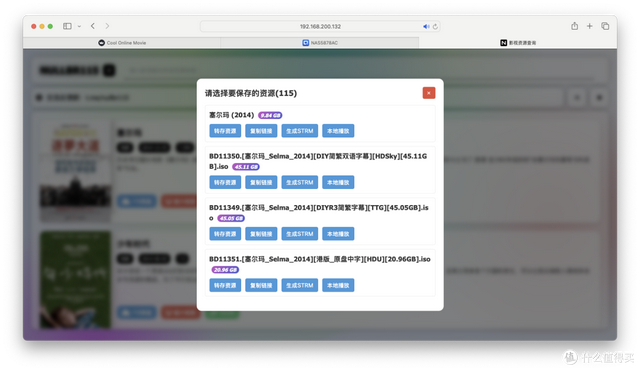Close the resource selection dialog
Screen dimensions: 640x371
pos(429,93)
